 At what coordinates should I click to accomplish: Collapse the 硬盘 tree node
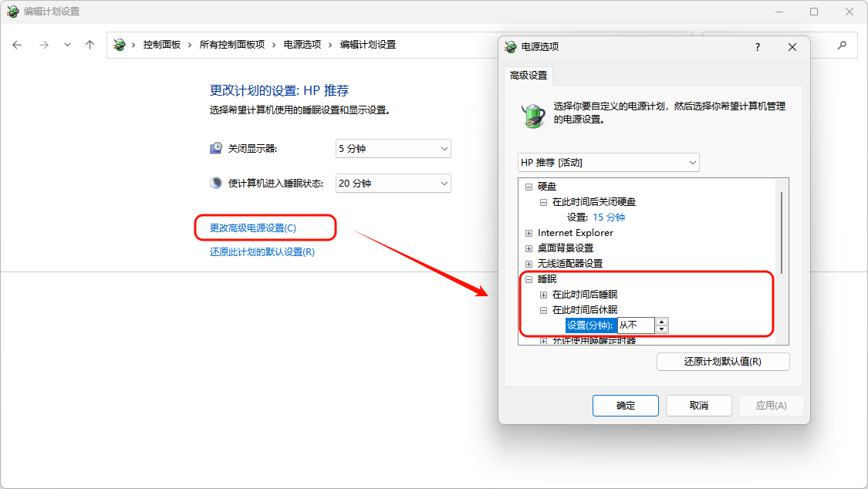[529, 187]
